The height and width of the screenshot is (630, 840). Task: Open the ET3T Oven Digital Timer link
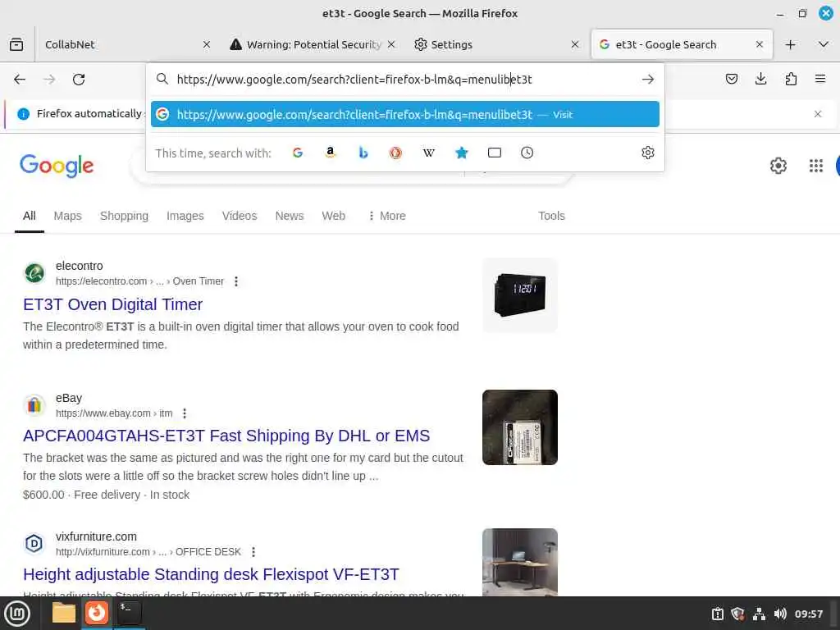click(x=112, y=304)
